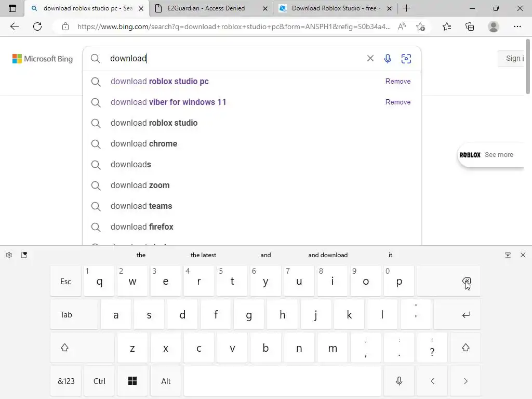
Task: Activate Read aloud icon in address bar
Action: [402, 26]
